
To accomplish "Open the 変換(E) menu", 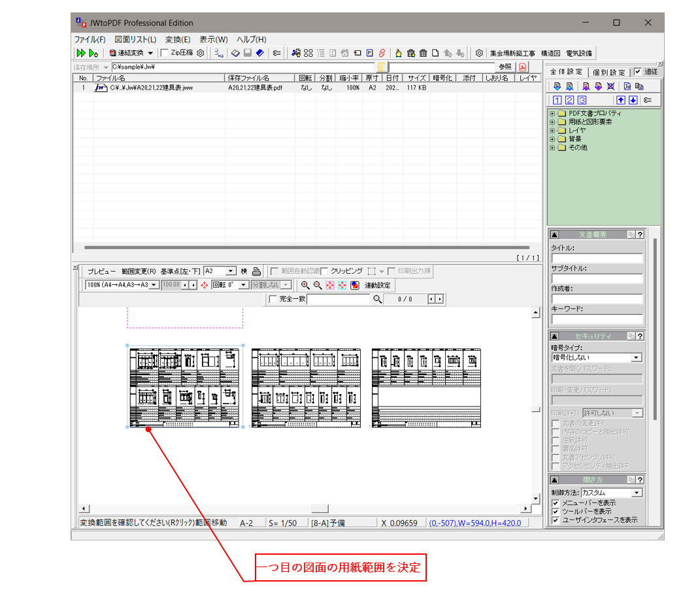I will [x=178, y=39].
